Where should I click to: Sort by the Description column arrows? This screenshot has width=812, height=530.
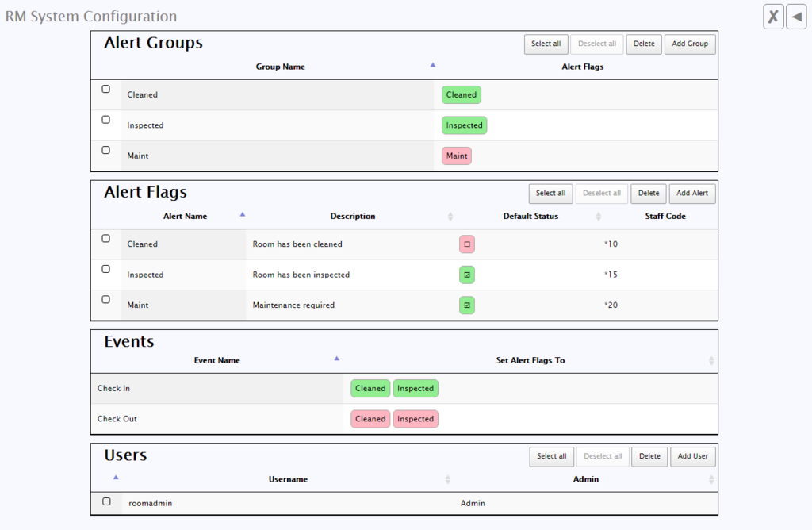tap(450, 217)
